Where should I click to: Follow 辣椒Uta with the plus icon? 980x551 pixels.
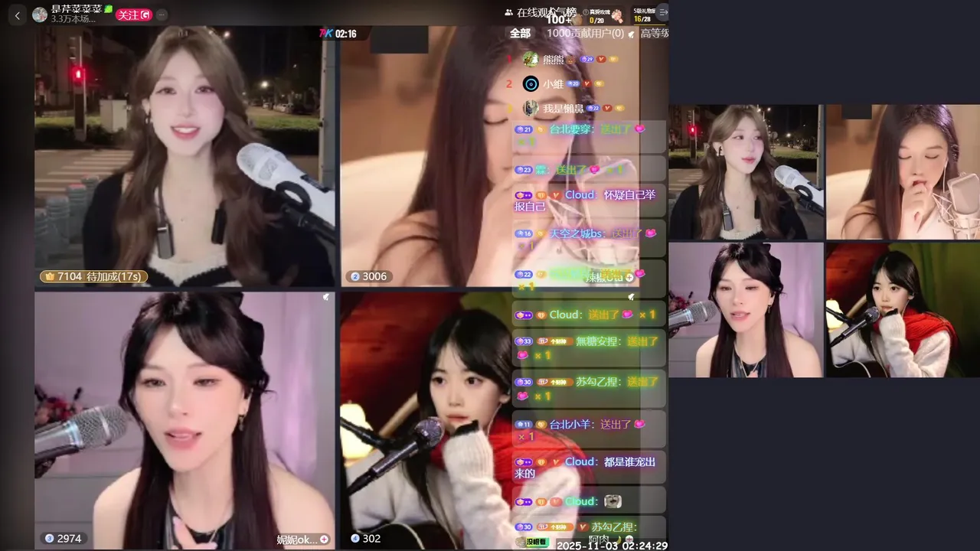(630, 277)
